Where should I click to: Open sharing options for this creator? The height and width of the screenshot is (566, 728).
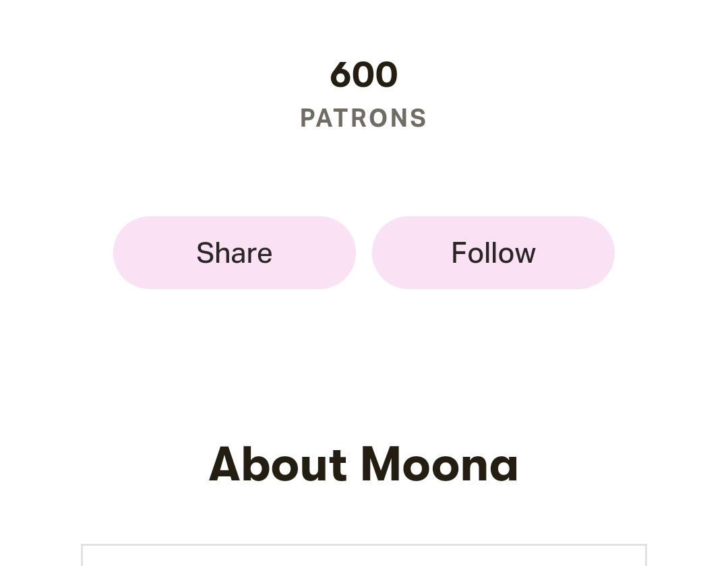235,253
